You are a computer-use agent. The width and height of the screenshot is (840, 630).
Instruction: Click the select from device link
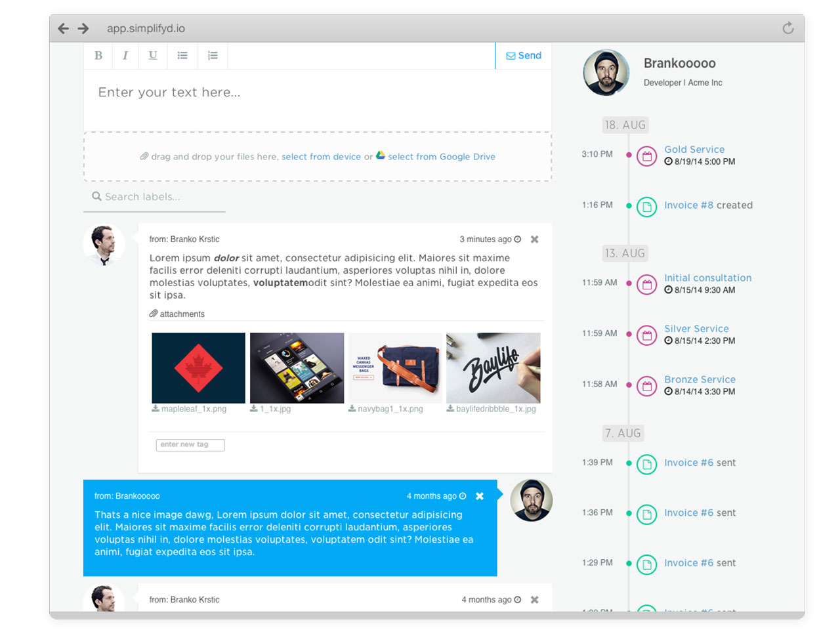(x=321, y=157)
